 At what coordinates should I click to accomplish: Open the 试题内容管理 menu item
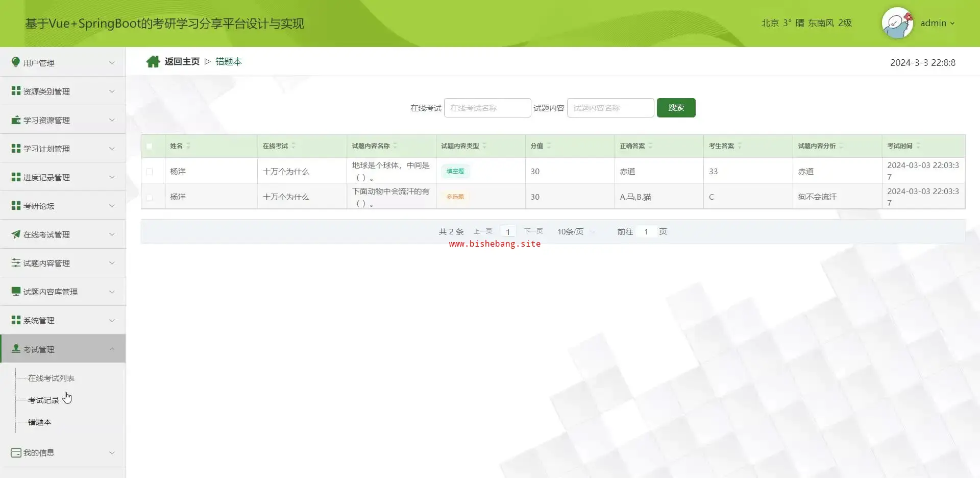63,262
